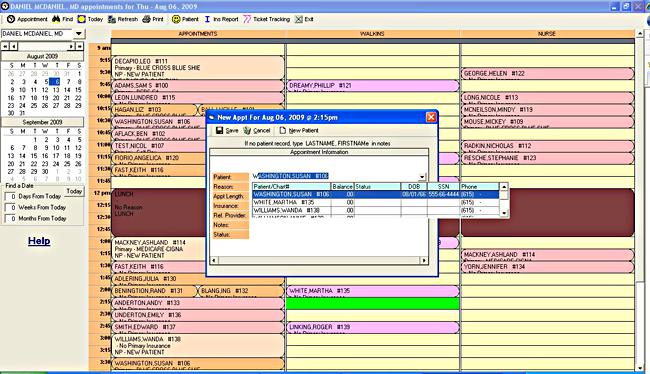Image resolution: width=650 pixels, height=374 pixels.
Task: Click the WALKINS column header
Action: [373, 34]
